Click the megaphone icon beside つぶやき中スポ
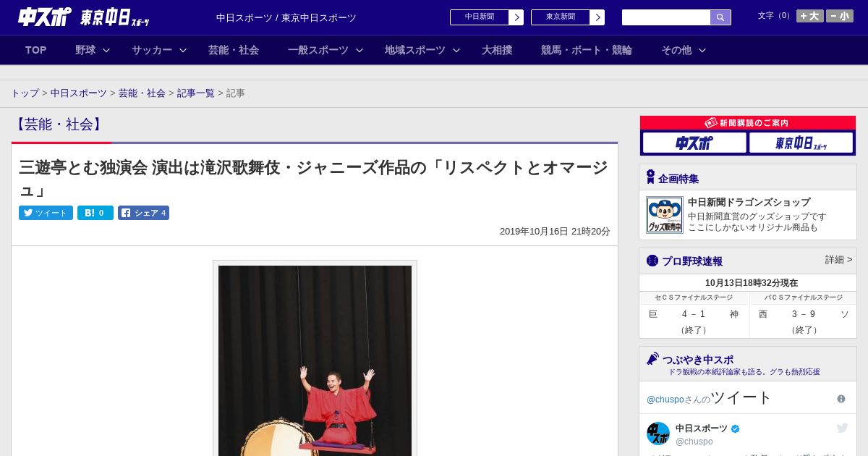The image size is (868, 456). 652,358
